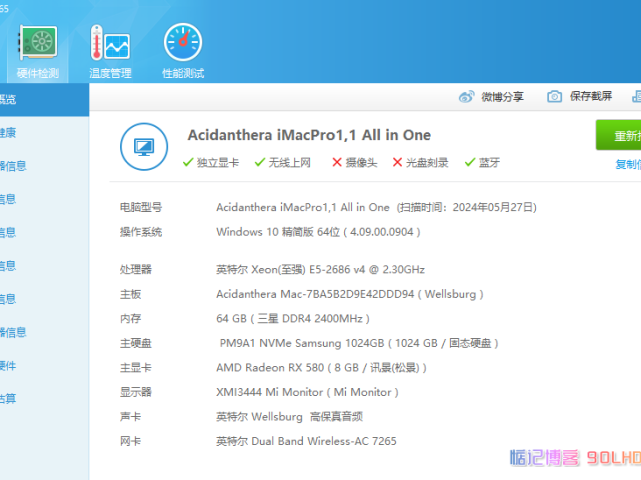Open the 硬件检测 hardware detection tab
This screenshot has width=641, height=480.
click(x=38, y=51)
